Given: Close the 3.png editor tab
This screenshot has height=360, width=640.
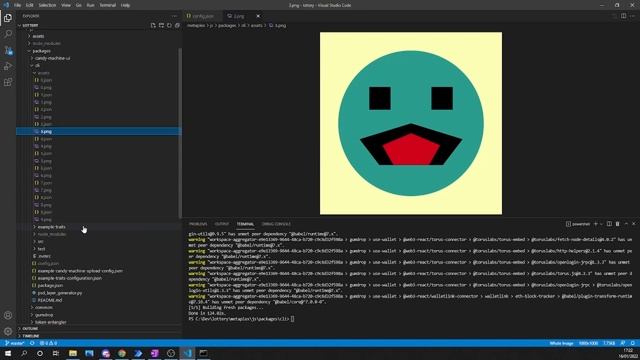Looking at the screenshot, I should (258, 16).
